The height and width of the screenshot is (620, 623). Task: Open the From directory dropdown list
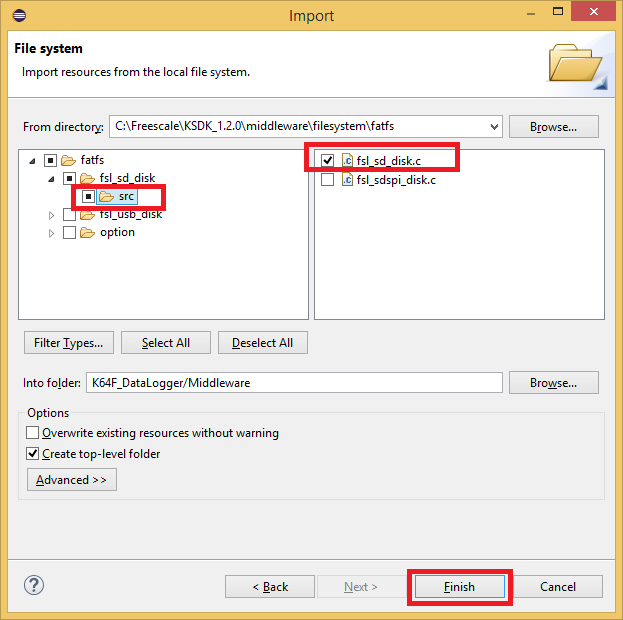[492, 127]
